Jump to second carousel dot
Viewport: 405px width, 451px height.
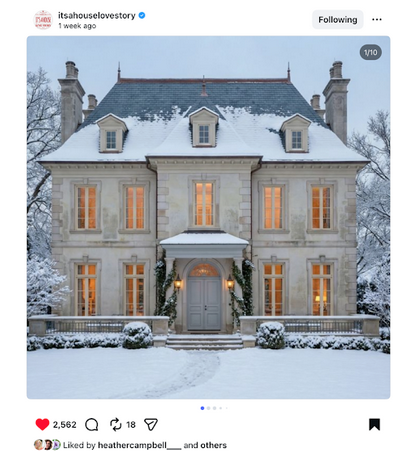[x=209, y=408]
